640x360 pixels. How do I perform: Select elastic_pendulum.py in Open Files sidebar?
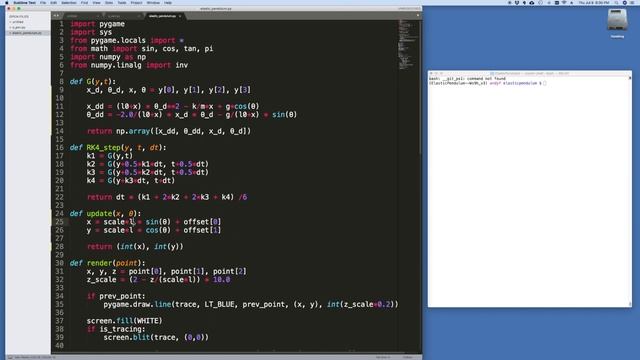(x=27, y=33)
